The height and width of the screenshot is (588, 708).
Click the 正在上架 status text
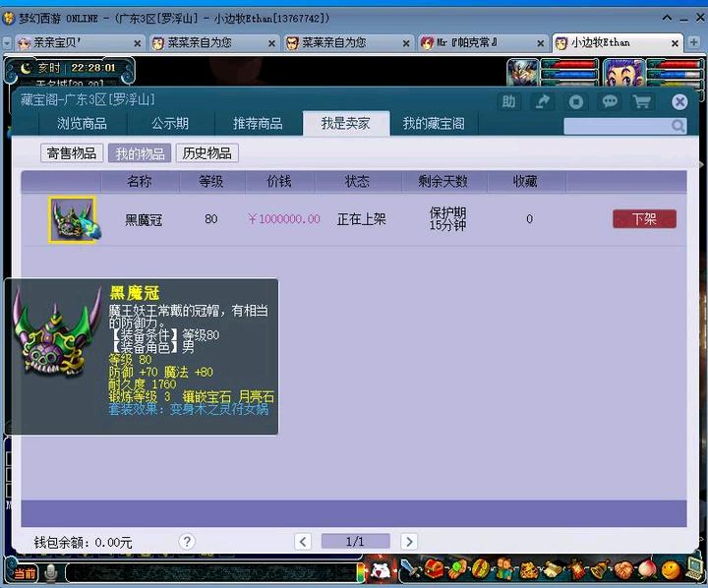pos(361,219)
